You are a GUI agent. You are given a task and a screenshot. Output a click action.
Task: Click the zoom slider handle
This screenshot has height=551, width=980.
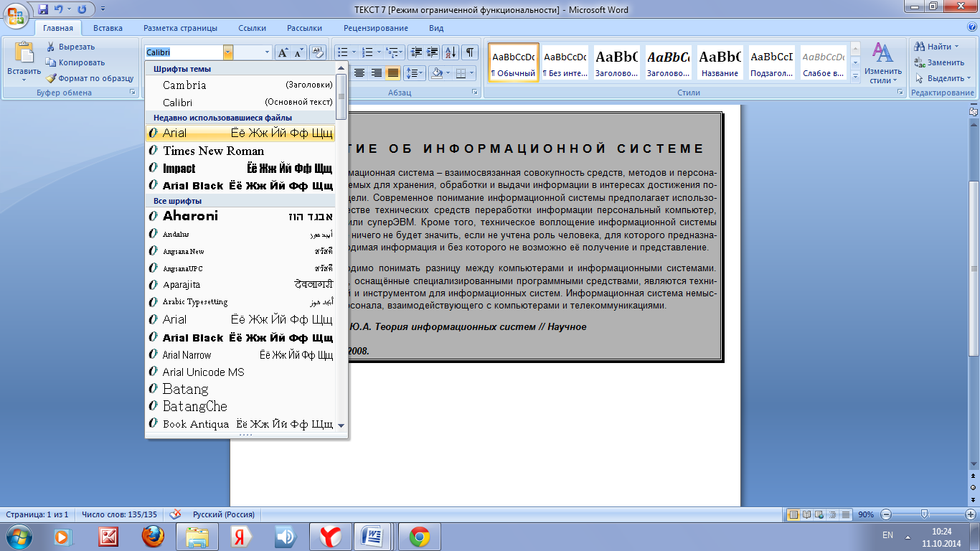pyautogui.click(x=925, y=514)
